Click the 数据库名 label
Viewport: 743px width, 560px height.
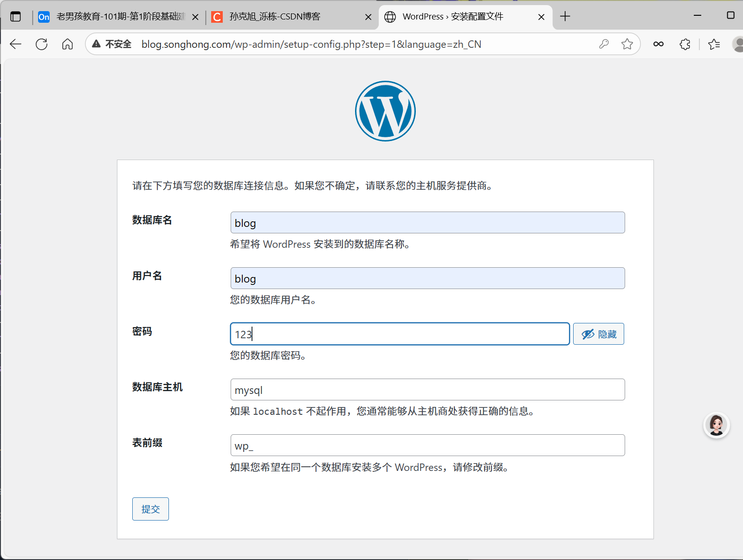pos(152,220)
